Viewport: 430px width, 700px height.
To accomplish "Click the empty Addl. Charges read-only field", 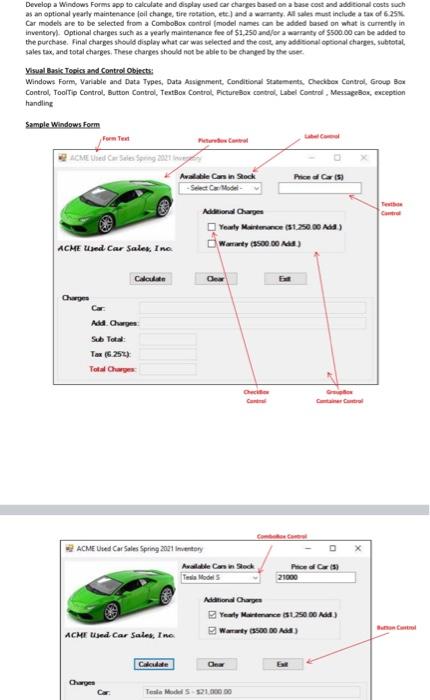I will click(x=253, y=323).
